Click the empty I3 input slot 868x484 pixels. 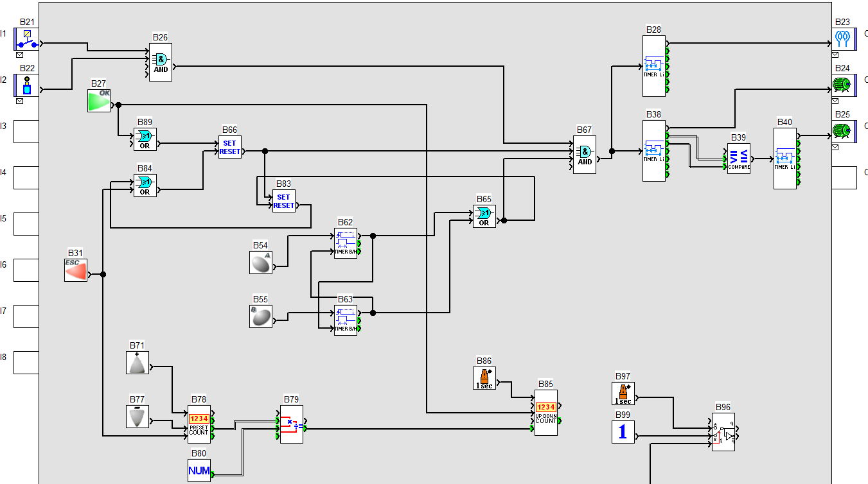(26, 131)
